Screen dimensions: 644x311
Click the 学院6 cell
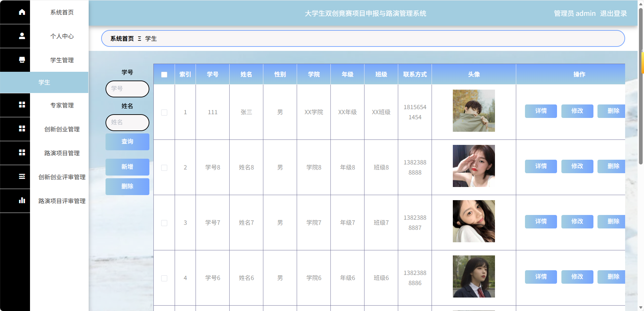pyautogui.click(x=314, y=278)
